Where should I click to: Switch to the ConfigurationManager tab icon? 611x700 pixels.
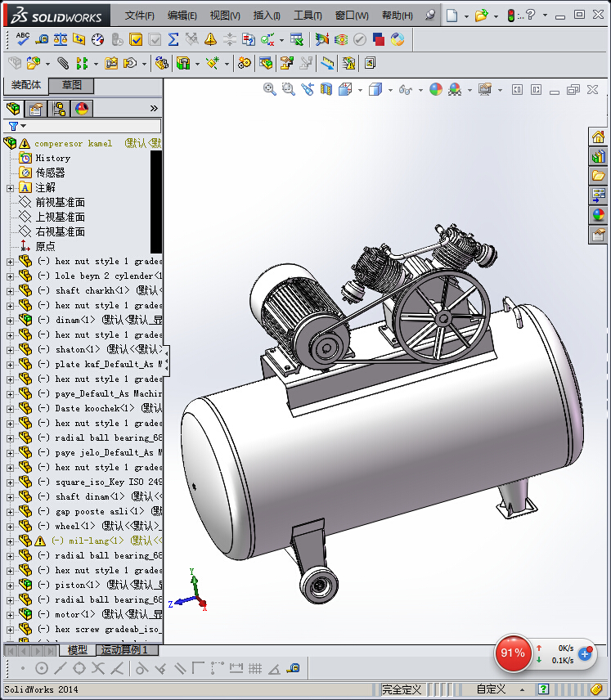coord(59,109)
